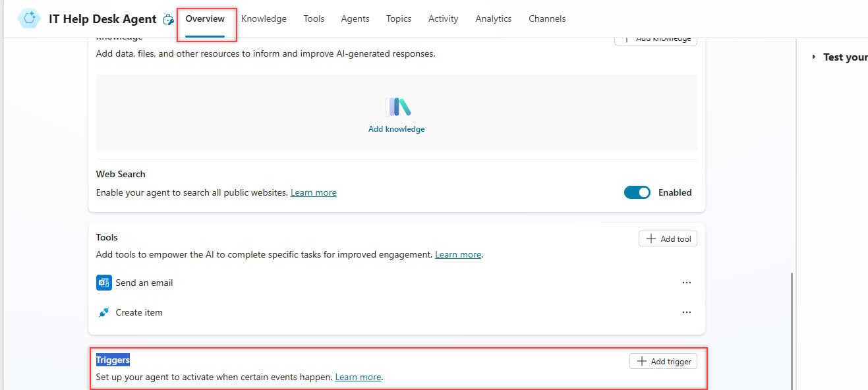Open the Analytics tab
868x390 pixels.
[x=494, y=18]
